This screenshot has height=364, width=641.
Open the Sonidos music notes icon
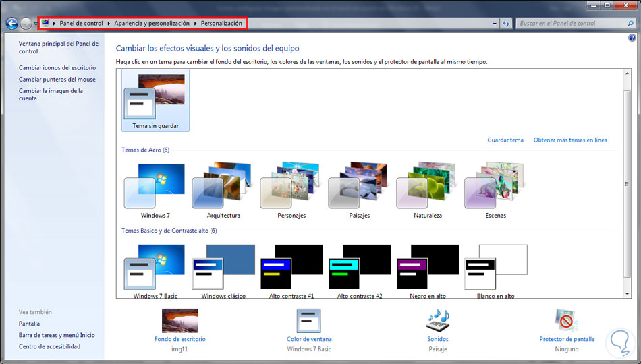[x=438, y=321]
